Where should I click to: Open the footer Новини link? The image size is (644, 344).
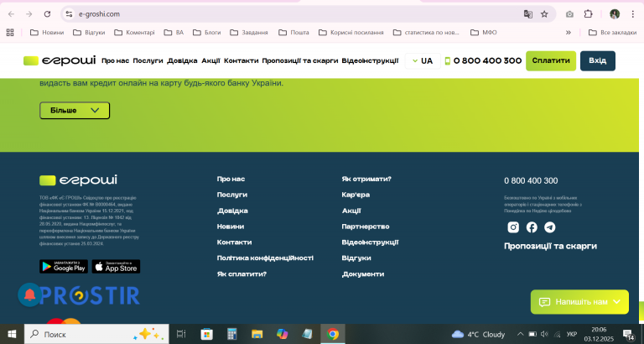click(231, 227)
